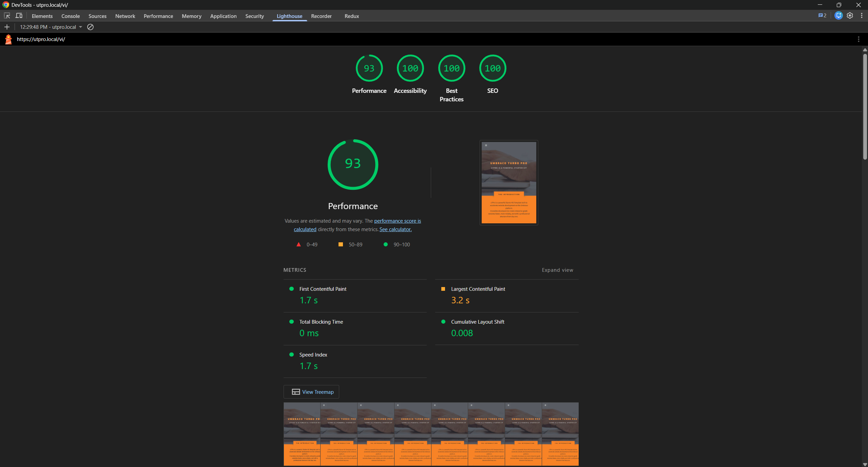This screenshot has width=868, height=467.
Task: Expand the metrics with Expand view
Action: coord(557,270)
